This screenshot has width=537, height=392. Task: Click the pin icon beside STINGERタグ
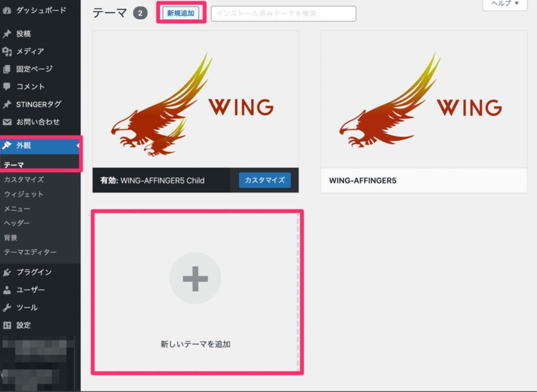click(7, 104)
